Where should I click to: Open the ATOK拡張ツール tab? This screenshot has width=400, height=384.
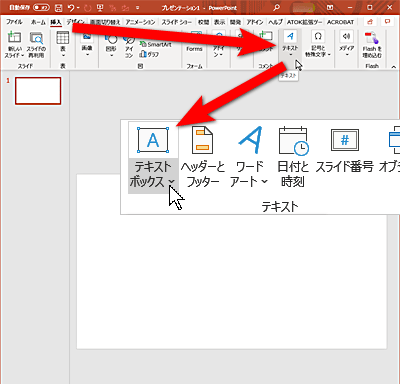[x=305, y=22]
